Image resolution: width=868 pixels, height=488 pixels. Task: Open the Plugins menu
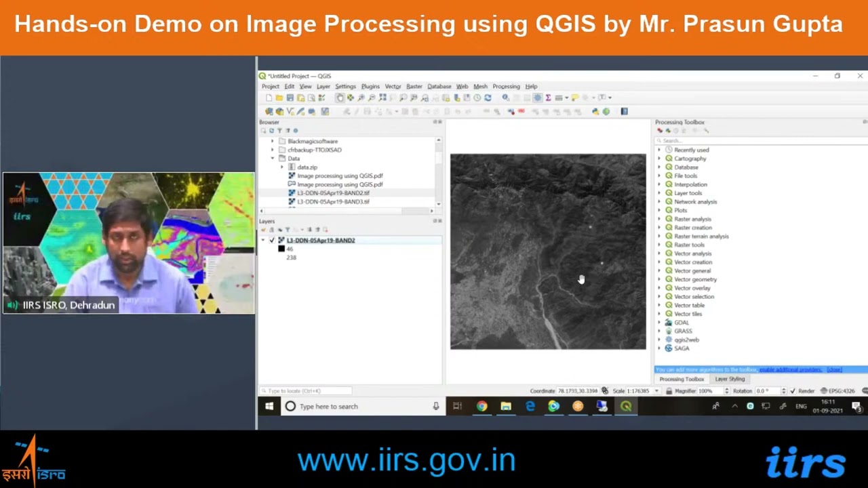click(370, 87)
